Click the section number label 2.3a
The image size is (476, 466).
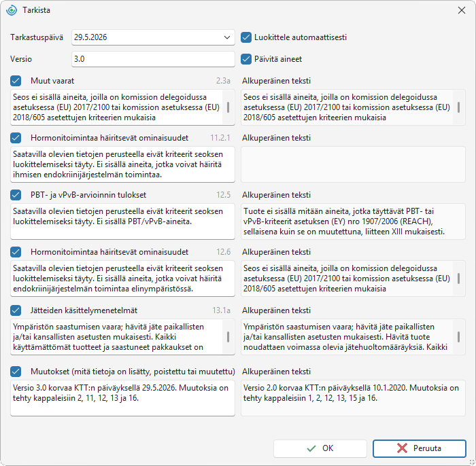223,81
